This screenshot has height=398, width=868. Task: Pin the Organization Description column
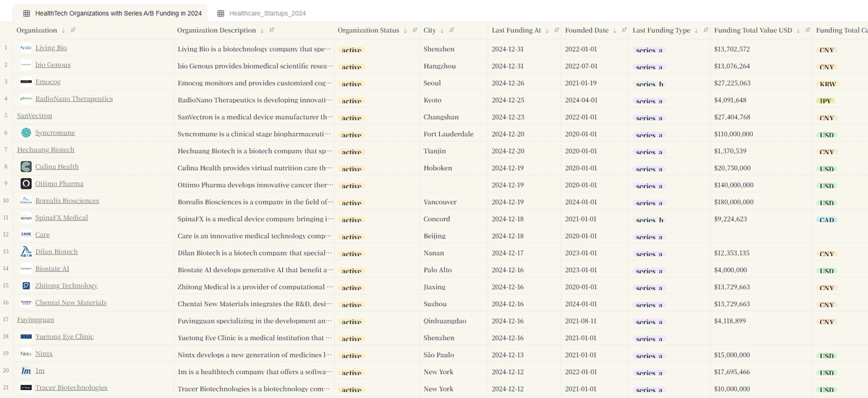point(273,30)
